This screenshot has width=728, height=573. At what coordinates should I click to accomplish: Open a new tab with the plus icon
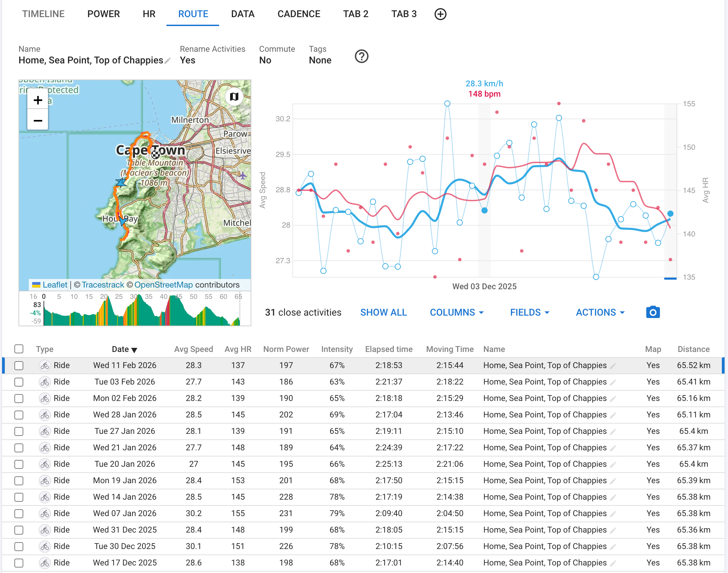(x=440, y=14)
